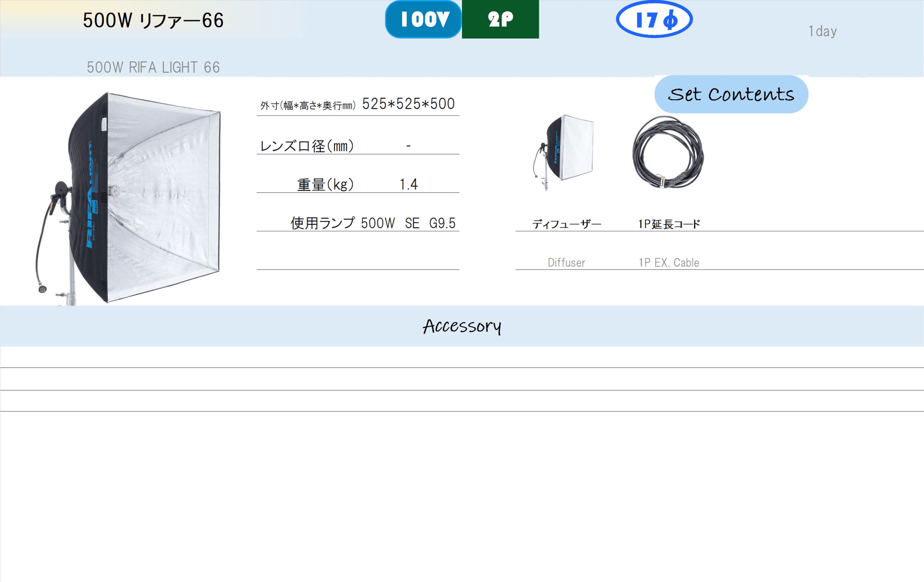This screenshot has width=924, height=582.
Task: Click the first empty Accessory row
Action: tap(462, 357)
